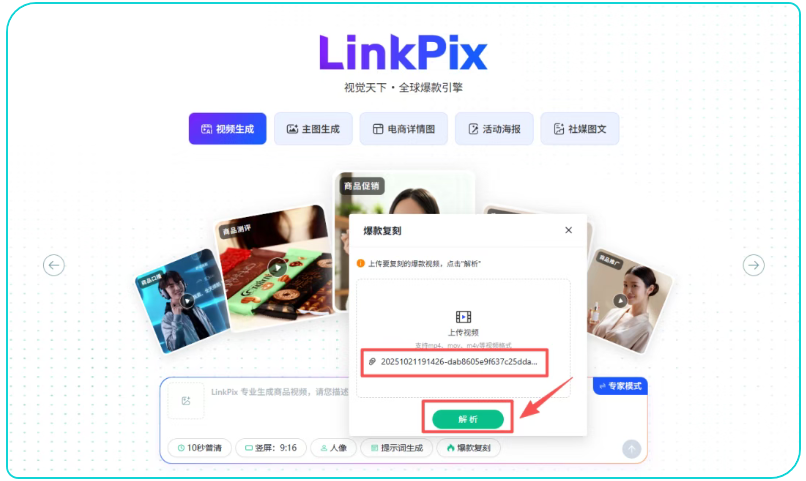Switch to the 活动海报 tab
806x481 pixels.
point(494,128)
